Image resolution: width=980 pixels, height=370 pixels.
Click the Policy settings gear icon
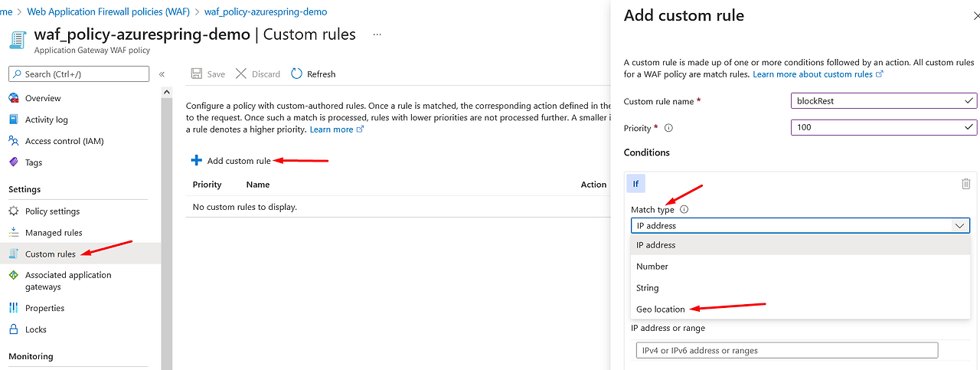point(13,211)
